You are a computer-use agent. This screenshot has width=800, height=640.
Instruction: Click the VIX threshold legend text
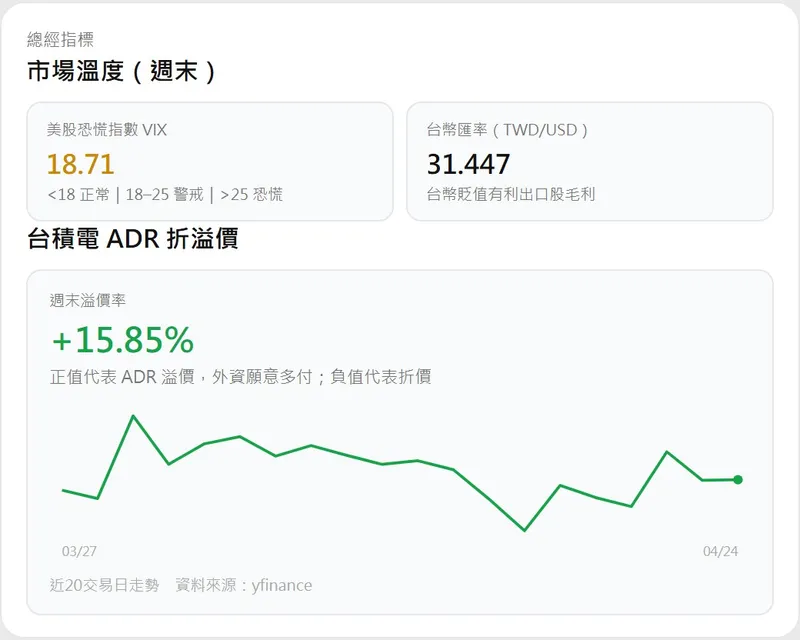point(165,194)
